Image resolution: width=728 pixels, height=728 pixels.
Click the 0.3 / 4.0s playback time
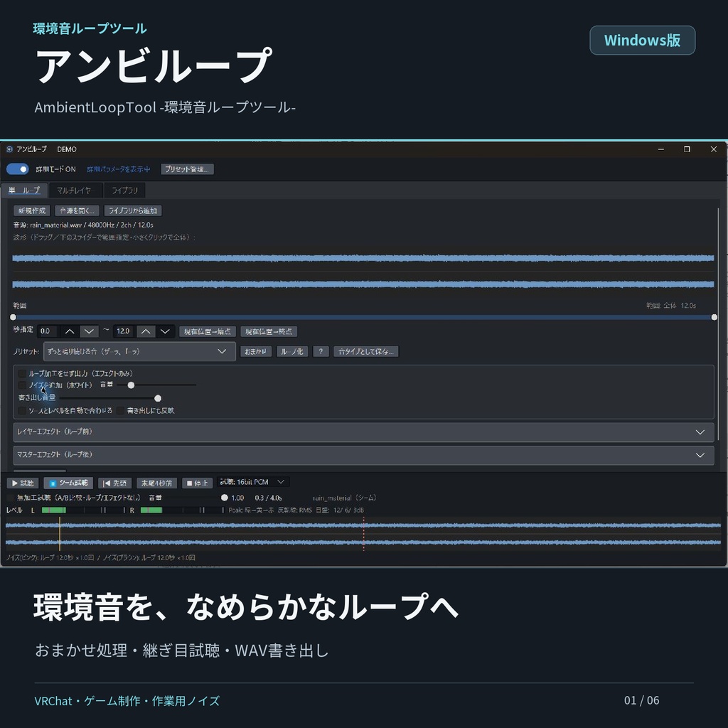(268, 498)
